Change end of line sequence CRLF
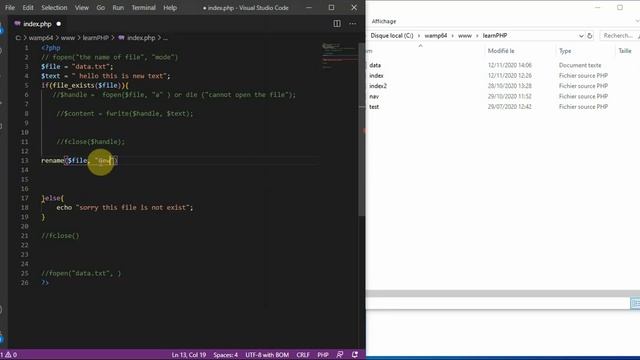Screen dimensions: 640x360 [303, 355]
